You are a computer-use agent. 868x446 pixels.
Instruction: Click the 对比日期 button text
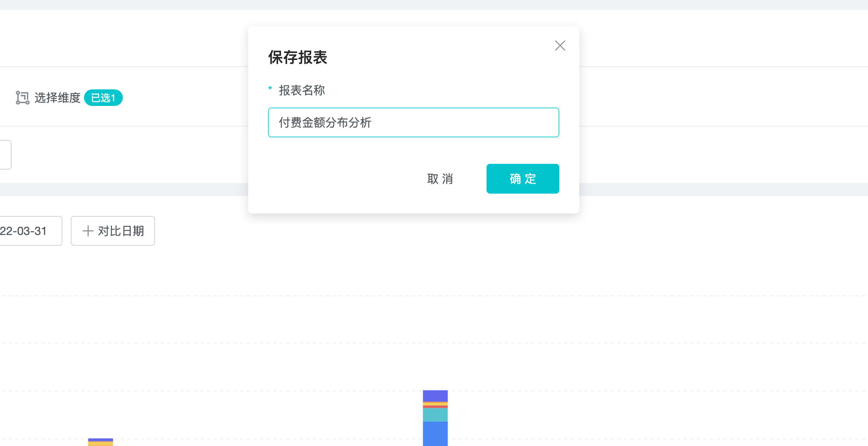pos(121,231)
